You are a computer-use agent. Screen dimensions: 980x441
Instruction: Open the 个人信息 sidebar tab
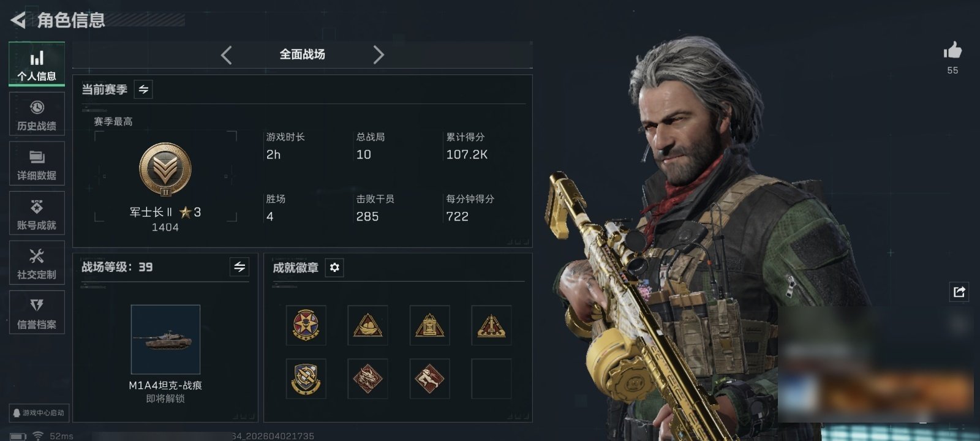tap(37, 64)
